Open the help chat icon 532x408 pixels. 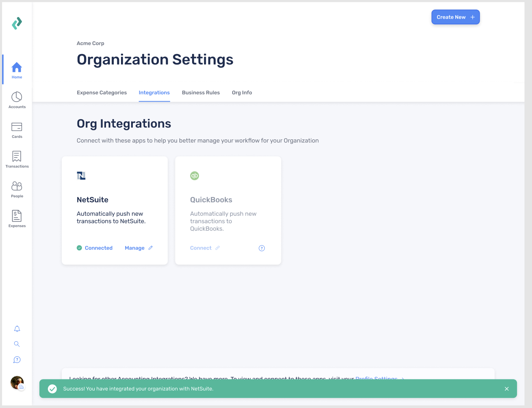(x=17, y=360)
